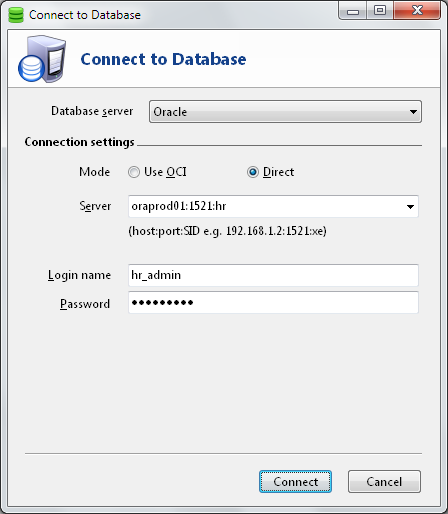This screenshot has width=448, height=514.
Task: Select the Use OCI mode radio button
Action: tap(134, 172)
